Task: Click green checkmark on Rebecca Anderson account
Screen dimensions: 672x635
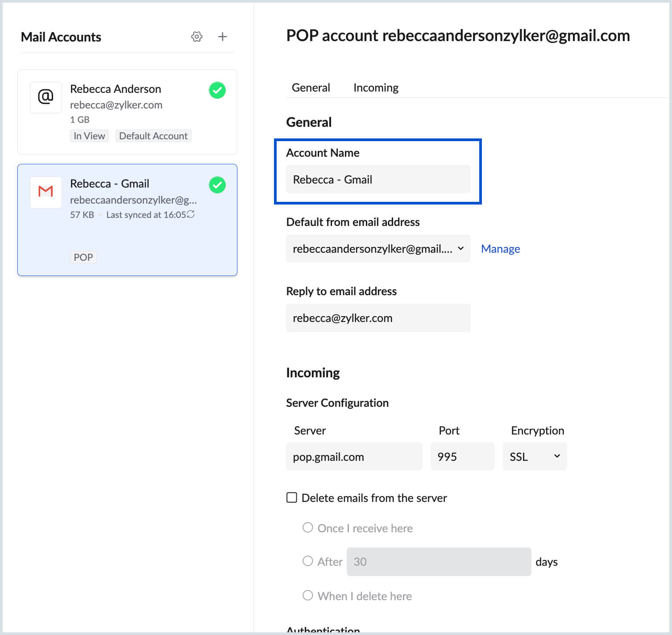Action: [x=217, y=90]
